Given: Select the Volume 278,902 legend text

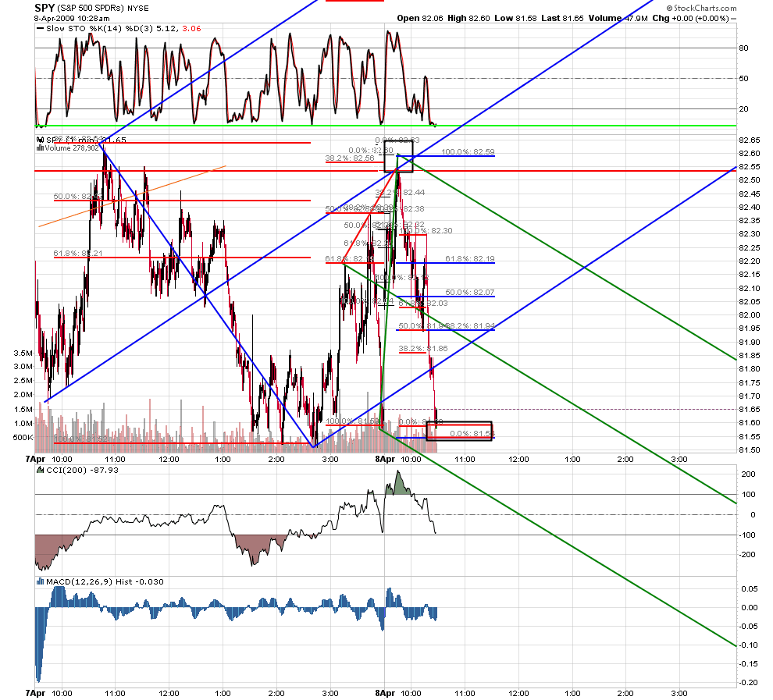Looking at the screenshot, I should 72,147.
